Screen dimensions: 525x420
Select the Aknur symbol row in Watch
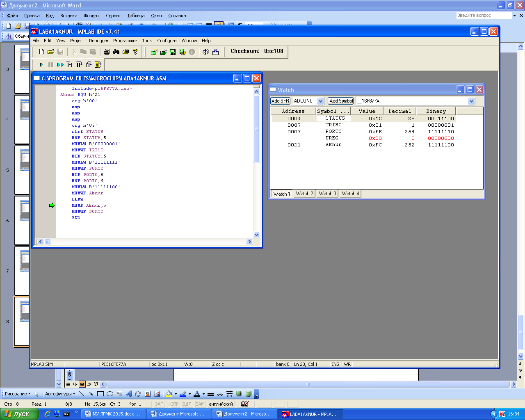[x=363, y=145]
